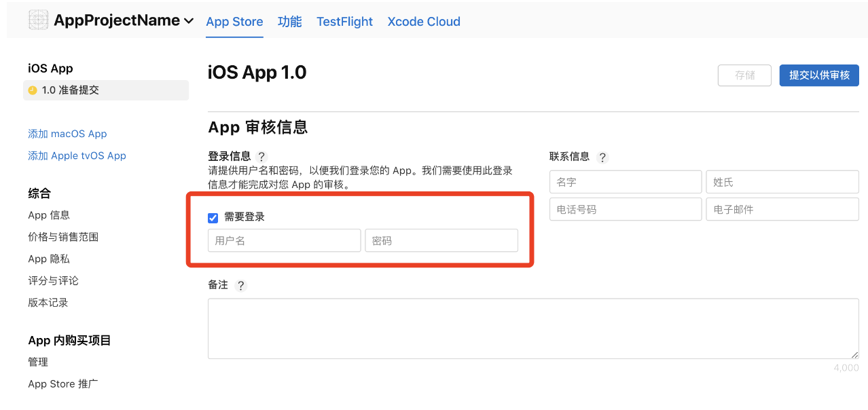Focus the 用户名 input field
Screen dimensions: 868x410
284,240
